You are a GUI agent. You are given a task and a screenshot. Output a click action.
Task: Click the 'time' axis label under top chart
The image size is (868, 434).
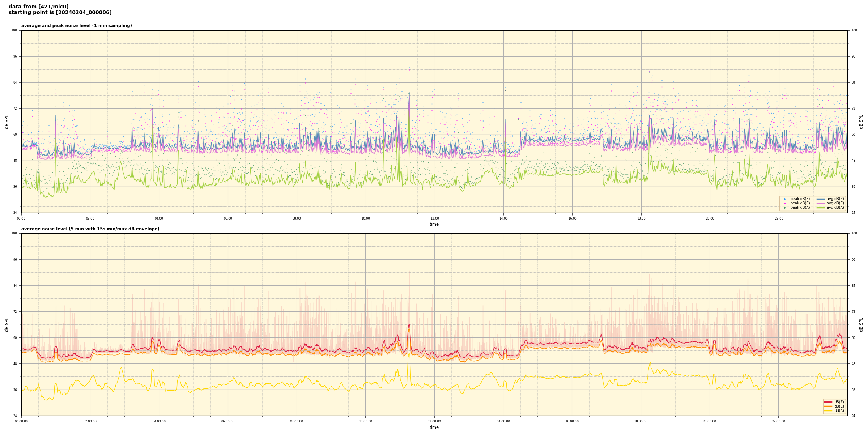coord(434,224)
